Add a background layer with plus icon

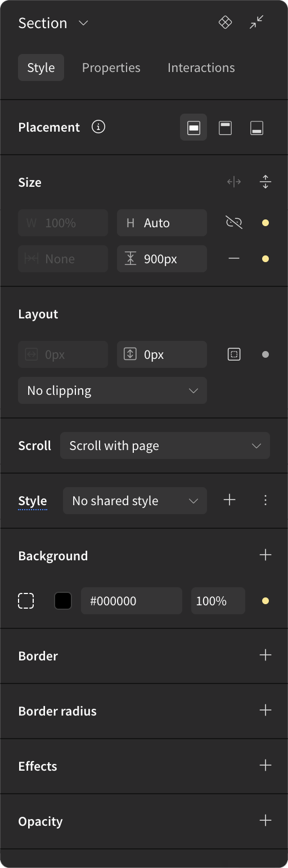265,555
